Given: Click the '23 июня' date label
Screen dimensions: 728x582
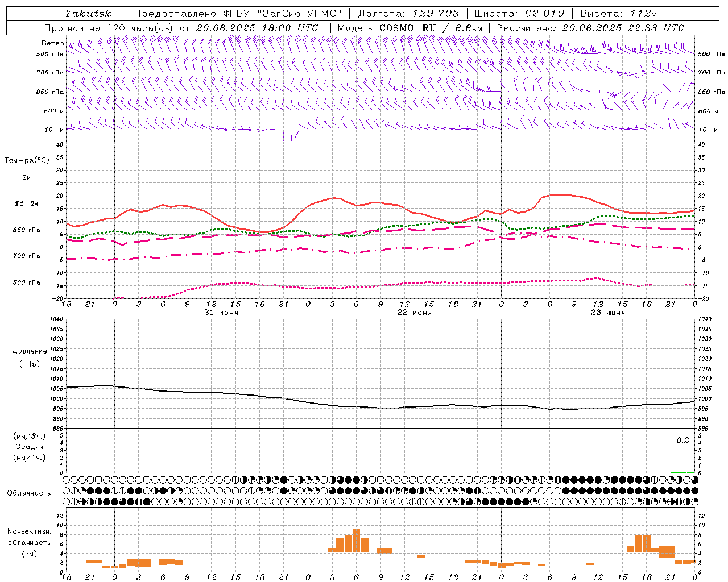Looking at the screenshot, I should pos(608,313).
